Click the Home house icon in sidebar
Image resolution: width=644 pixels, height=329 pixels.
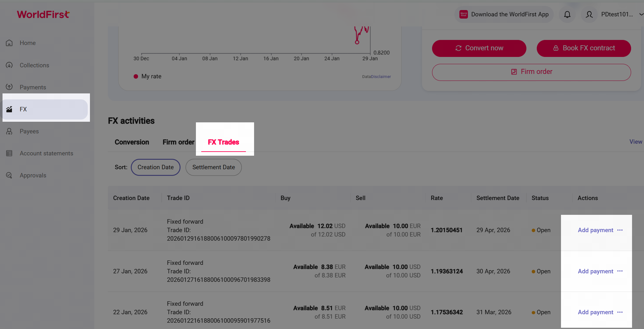pyautogui.click(x=9, y=43)
